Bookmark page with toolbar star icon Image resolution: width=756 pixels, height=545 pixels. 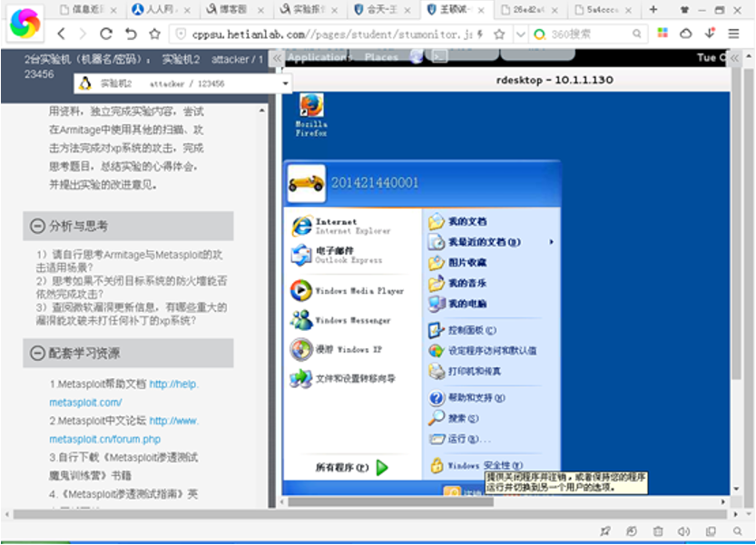[x=154, y=34]
